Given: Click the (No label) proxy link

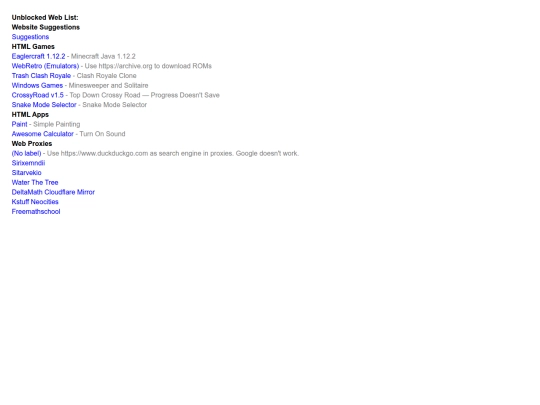Looking at the screenshot, I should click(26, 153).
